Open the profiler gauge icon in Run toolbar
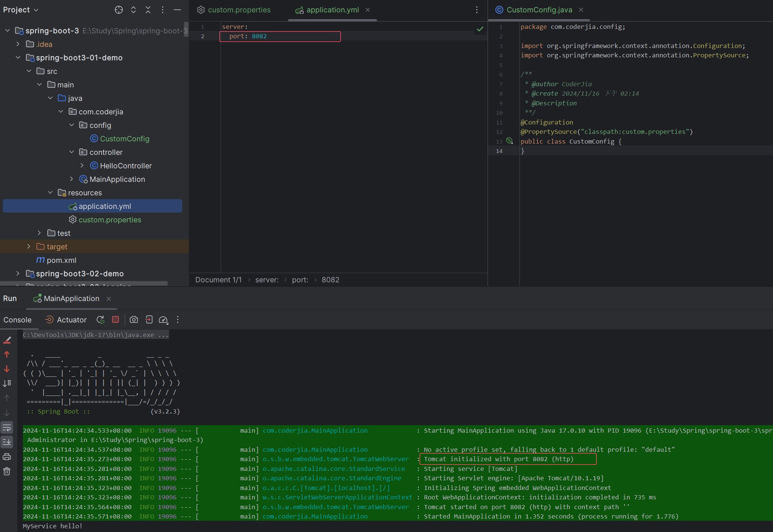The height and width of the screenshot is (532, 773). 163,320
